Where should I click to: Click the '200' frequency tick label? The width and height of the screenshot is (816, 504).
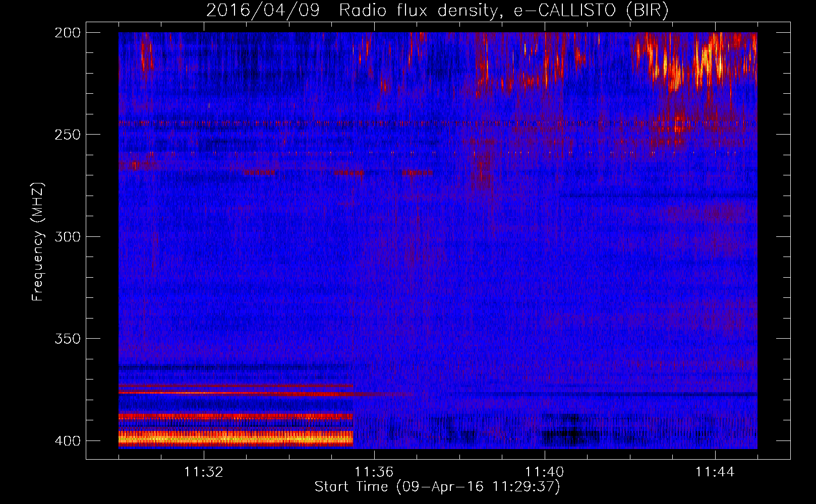(68, 33)
